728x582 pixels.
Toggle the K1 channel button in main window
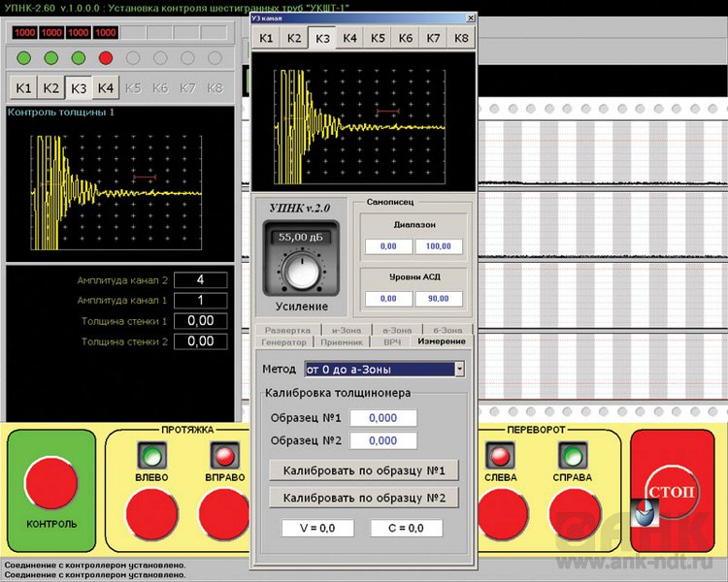tap(24, 87)
